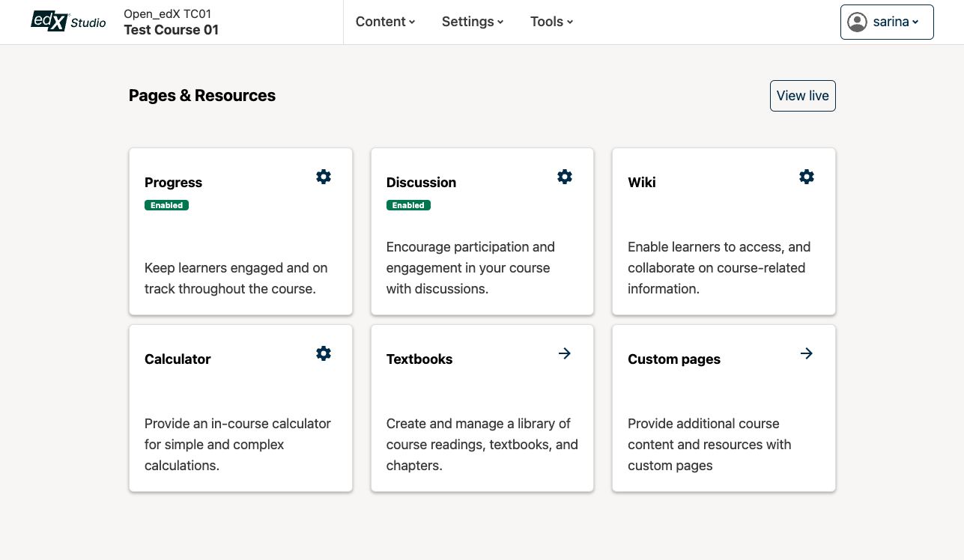Viewport: 964px width, 560px height.
Task: Expand the Settings dropdown menu
Action: 473,22
